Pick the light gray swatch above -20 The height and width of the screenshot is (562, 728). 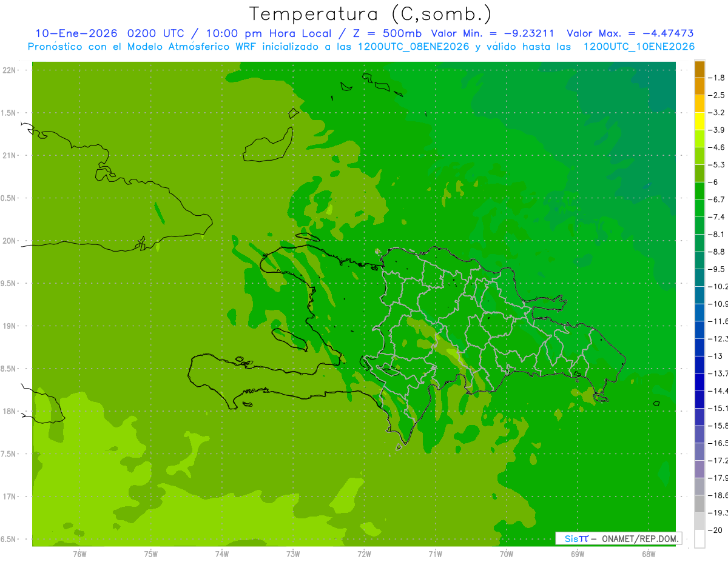pos(699,521)
